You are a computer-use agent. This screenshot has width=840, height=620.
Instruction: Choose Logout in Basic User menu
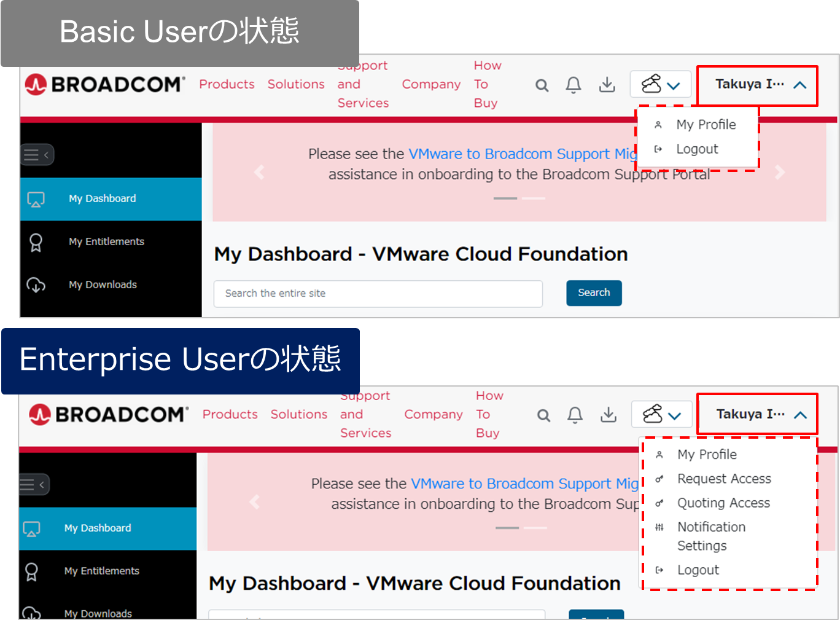click(x=698, y=149)
